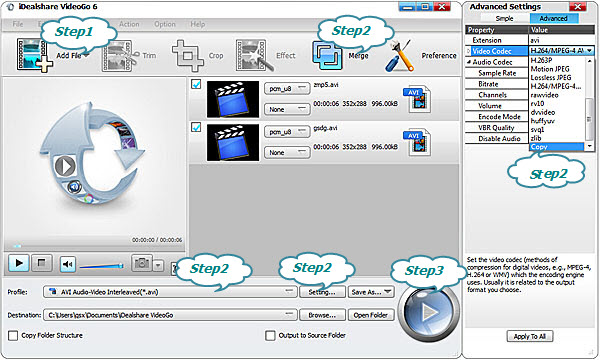Click the codec list scrollbar down arrow
The width and height of the screenshot is (600, 360).
pyautogui.click(x=590, y=147)
